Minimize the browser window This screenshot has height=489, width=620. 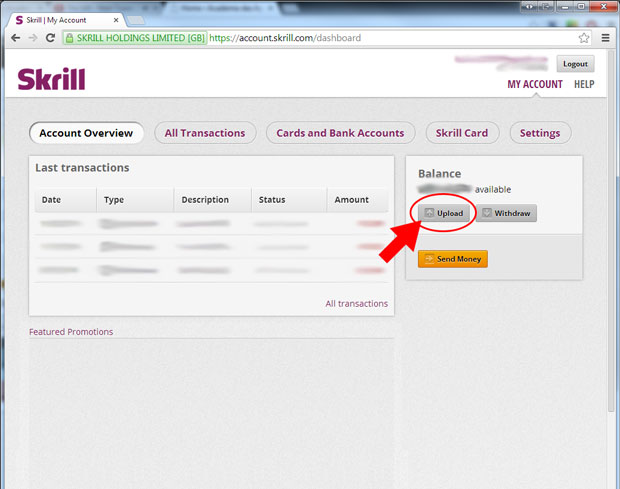(564, 6)
